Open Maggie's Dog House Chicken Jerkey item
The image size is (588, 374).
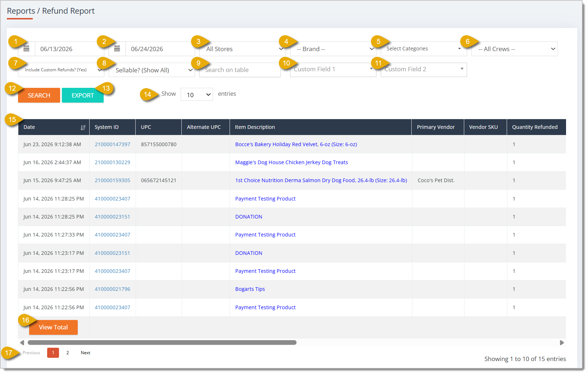coord(291,162)
